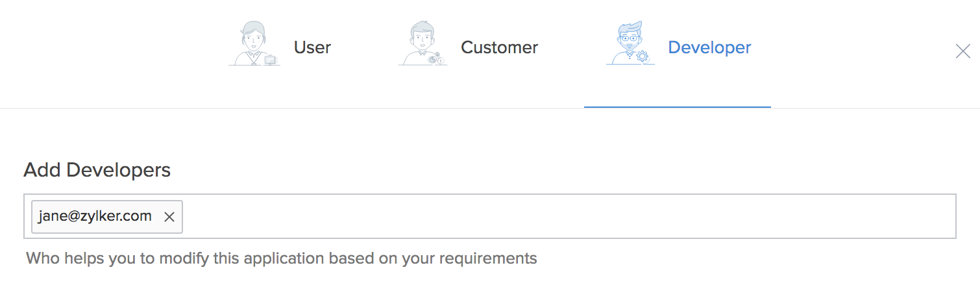Close the share panel with the X

tap(962, 51)
